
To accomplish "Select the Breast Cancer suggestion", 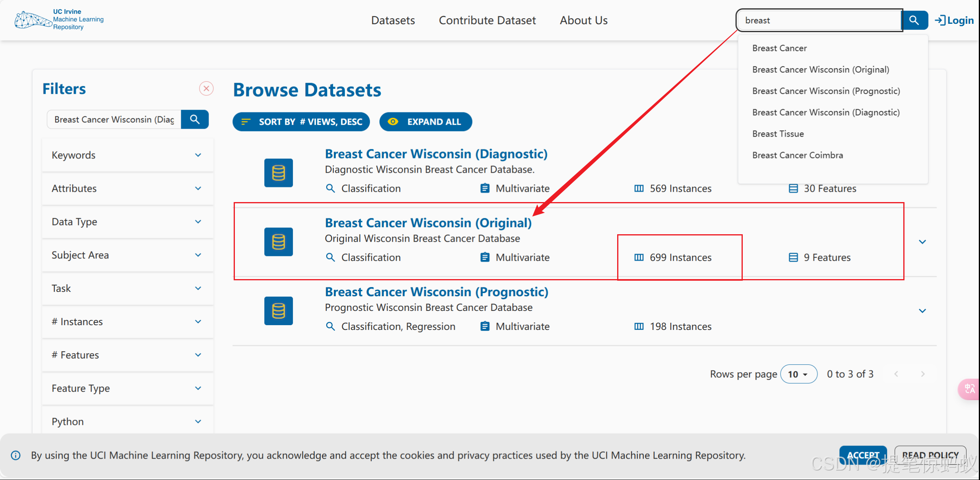I will (833, 48).
